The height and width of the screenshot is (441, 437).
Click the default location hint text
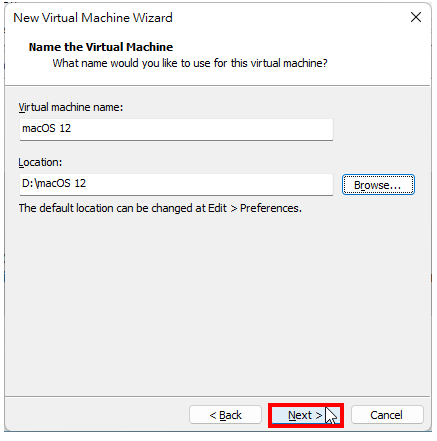160,208
